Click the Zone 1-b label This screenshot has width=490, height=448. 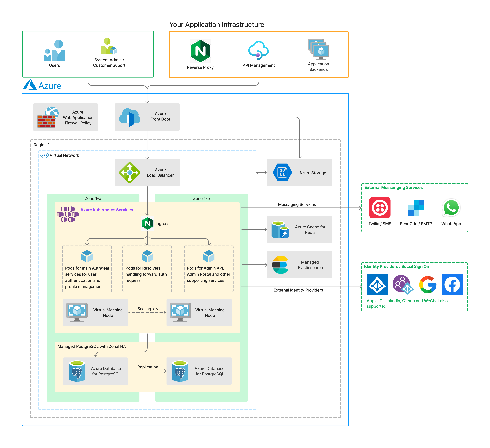pyautogui.click(x=201, y=198)
